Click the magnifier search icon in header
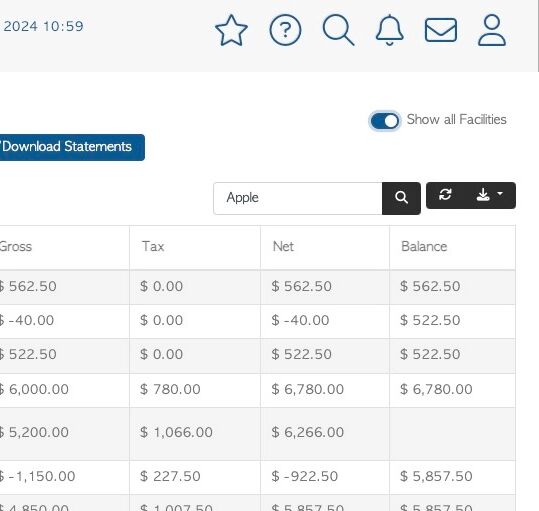This screenshot has width=539, height=511. [x=338, y=30]
